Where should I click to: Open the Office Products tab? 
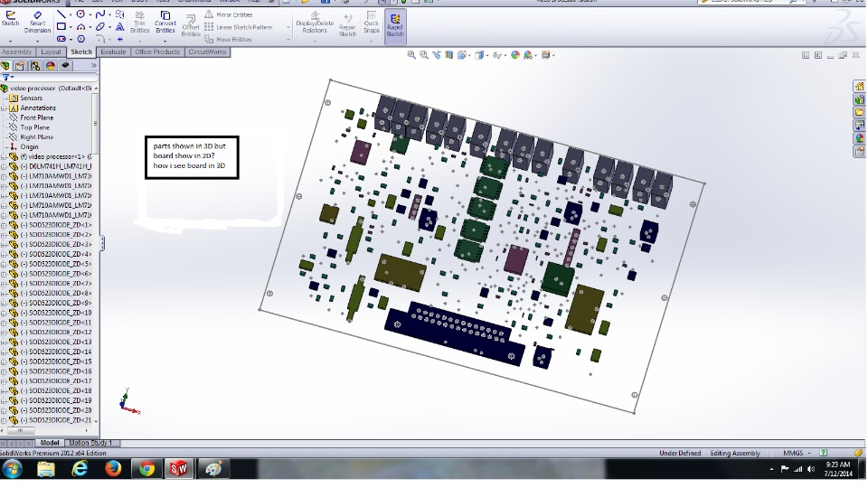click(x=157, y=52)
